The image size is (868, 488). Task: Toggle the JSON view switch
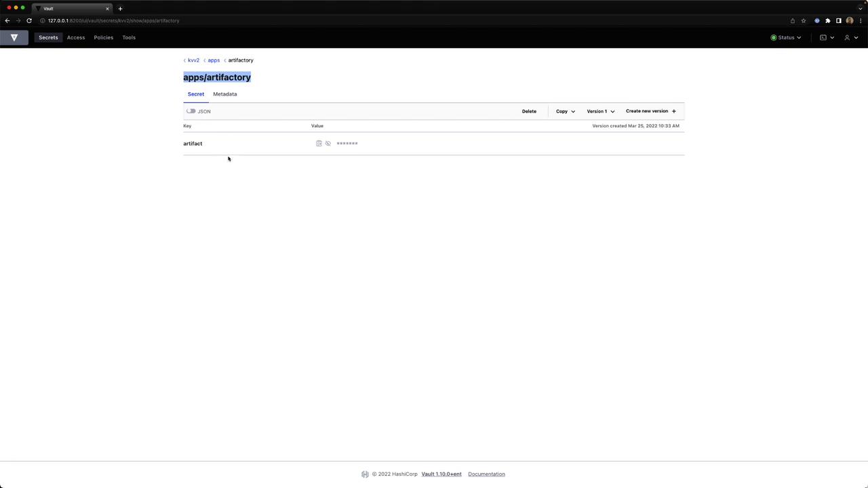pos(191,111)
